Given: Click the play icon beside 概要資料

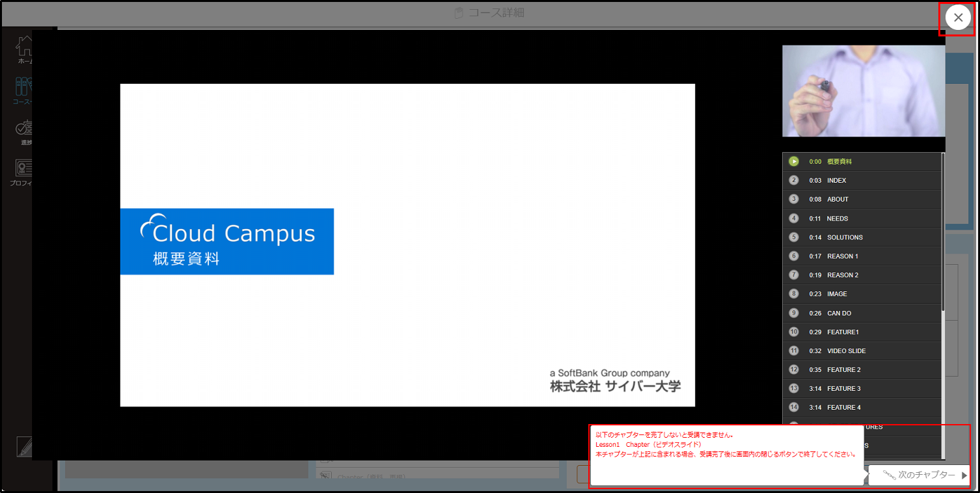Looking at the screenshot, I should click(793, 161).
